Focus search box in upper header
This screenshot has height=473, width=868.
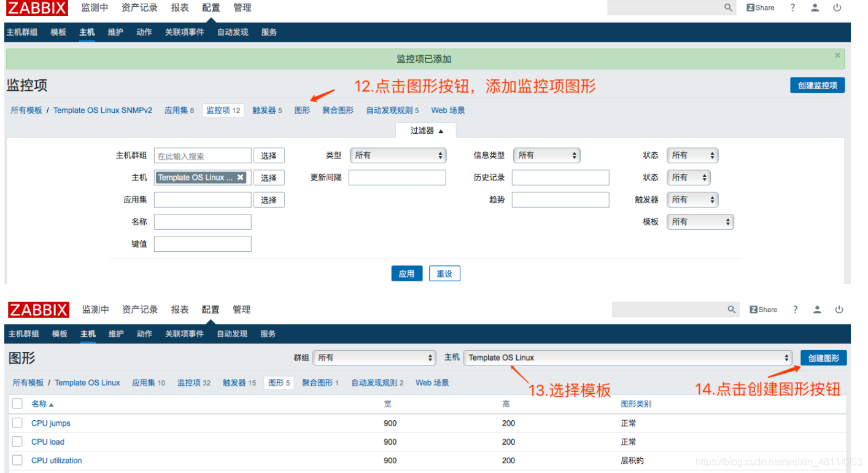(x=664, y=7)
